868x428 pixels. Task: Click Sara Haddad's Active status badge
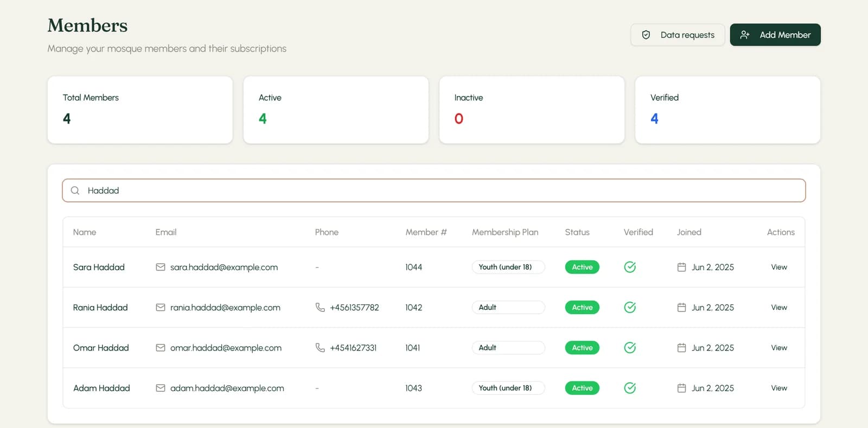pos(582,267)
